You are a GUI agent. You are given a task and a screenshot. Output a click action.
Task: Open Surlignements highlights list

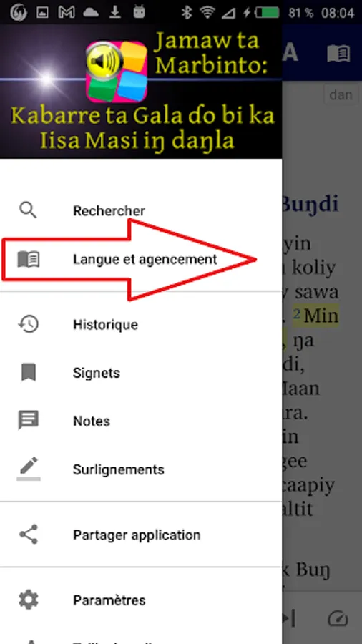[141, 469]
